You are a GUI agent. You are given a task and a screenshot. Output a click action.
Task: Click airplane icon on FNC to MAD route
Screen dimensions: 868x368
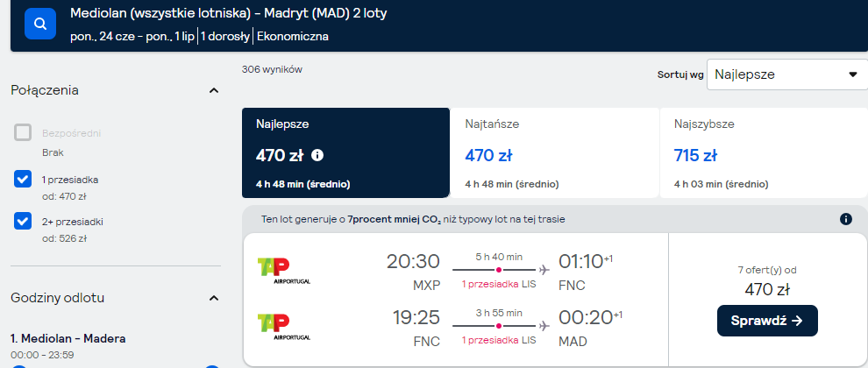[x=544, y=326]
